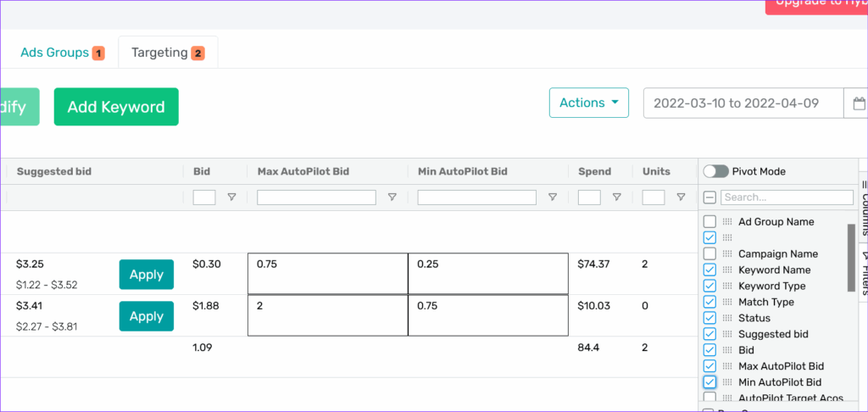The width and height of the screenshot is (868, 412).
Task: Open filter icon for Min AutoPilot Bid column
Action: 553,198
